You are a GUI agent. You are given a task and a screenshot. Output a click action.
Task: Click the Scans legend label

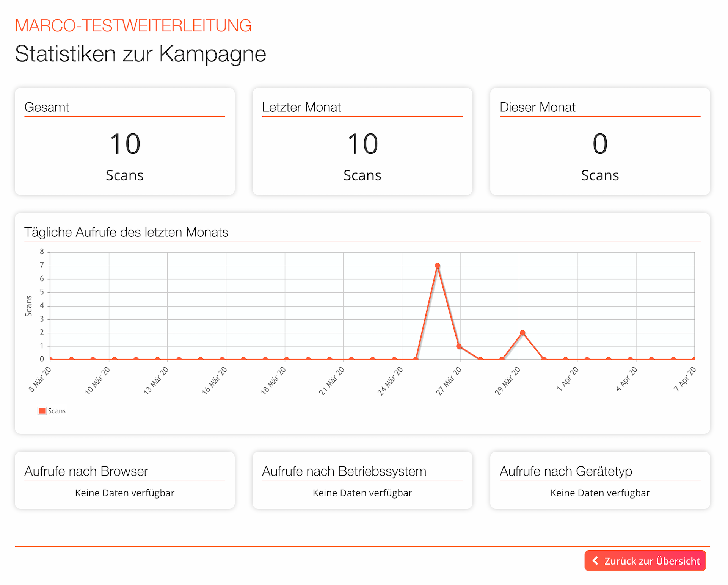coord(57,411)
